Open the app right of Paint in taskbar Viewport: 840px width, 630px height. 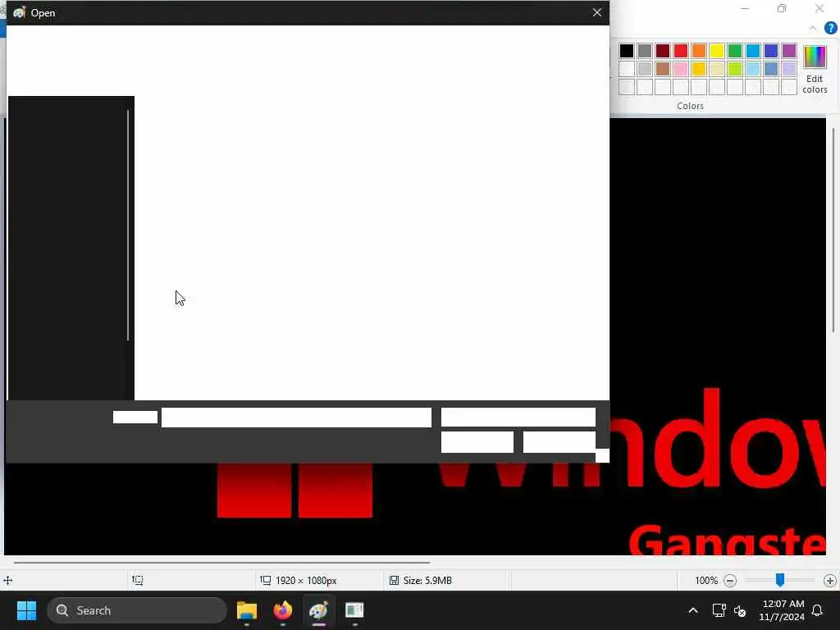pyautogui.click(x=354, y=610)
